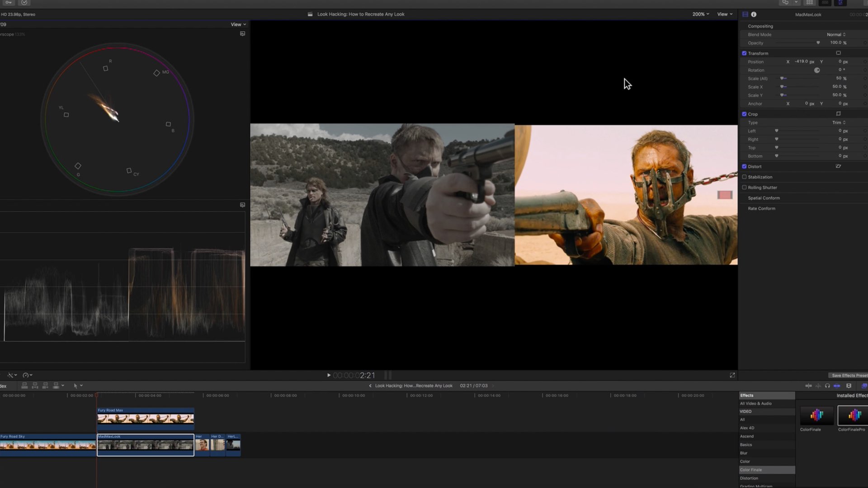Image resolution: width=868 pixels, height=488 pixels.
Task: Disable the Transform checkbox
Action: point(744,53)
